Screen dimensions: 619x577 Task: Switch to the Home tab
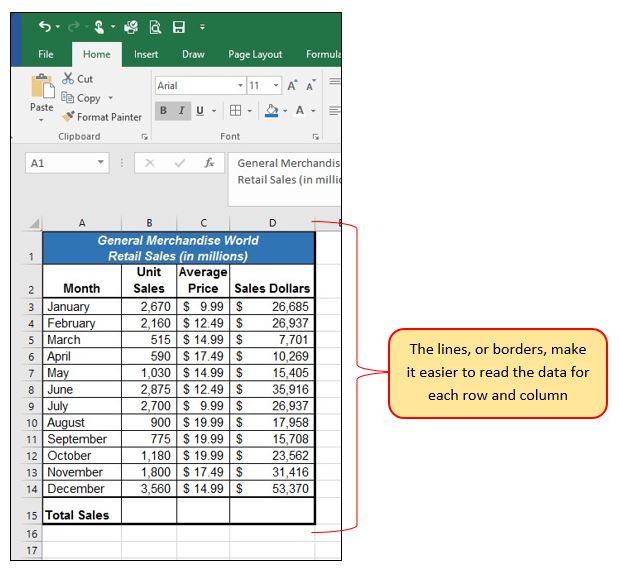(97, 54)
